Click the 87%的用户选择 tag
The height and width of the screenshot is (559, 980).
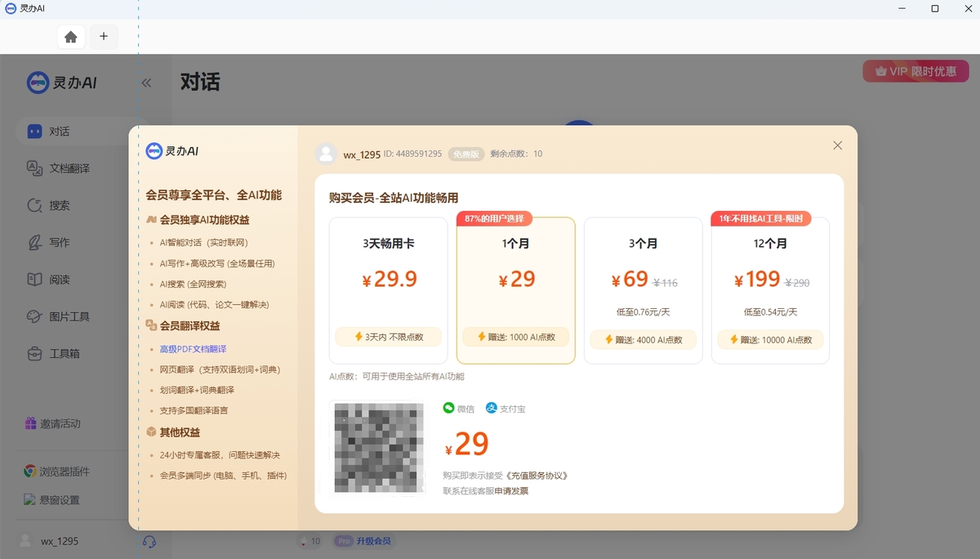[495, 219]
